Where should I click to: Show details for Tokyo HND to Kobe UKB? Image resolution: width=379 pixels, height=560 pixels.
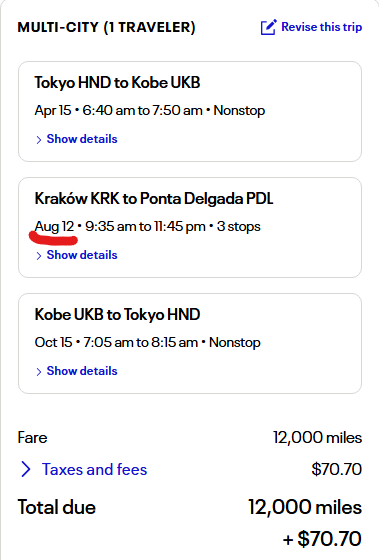[x=82, y=139]
